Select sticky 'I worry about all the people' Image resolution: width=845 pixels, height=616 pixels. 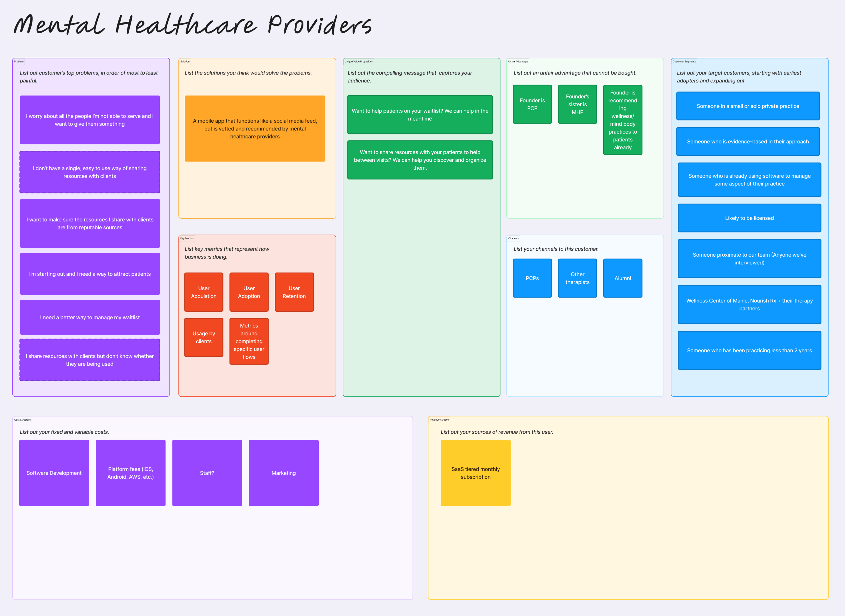click(x=90, y=120)
